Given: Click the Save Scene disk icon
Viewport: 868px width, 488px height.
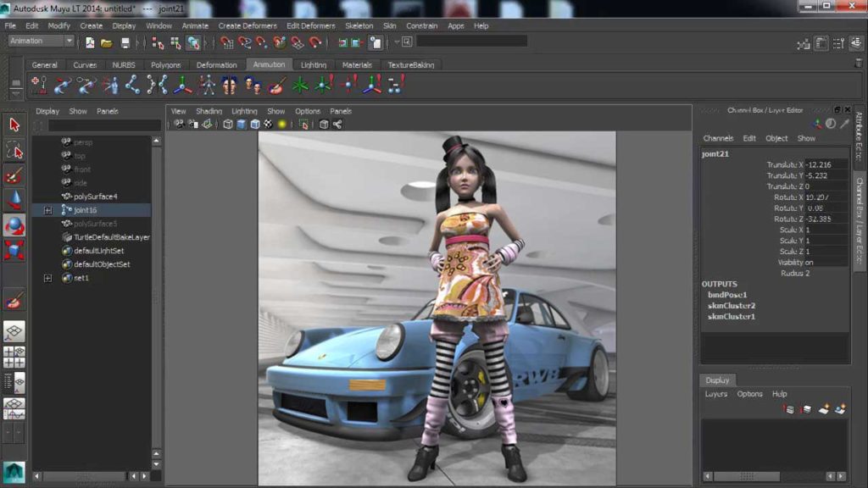Looking at the screenshot, I should [125, 42].
